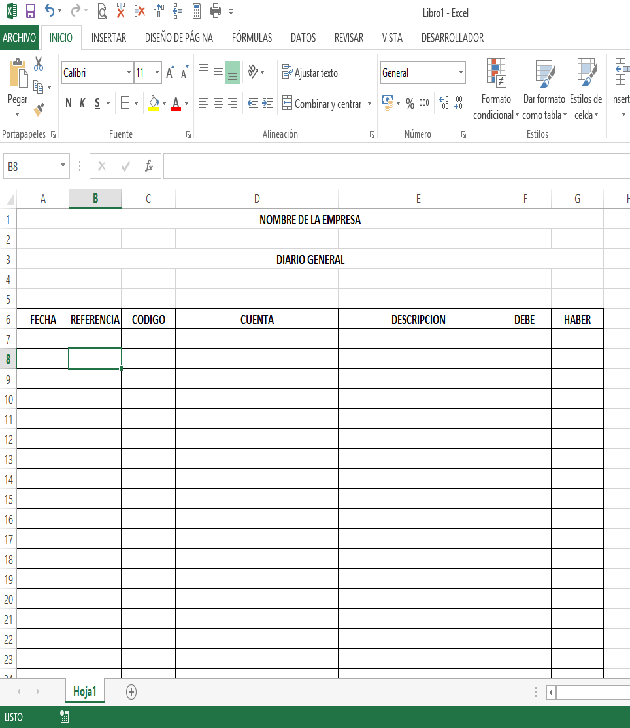Screen dimensions: 630x728
Task: Decrease font size with small A
Action: (184, 72)
